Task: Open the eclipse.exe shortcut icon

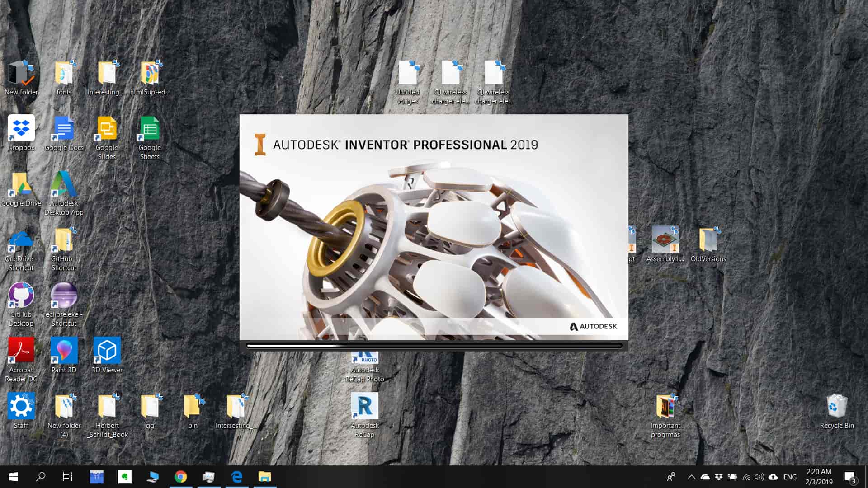Action: 64,296
